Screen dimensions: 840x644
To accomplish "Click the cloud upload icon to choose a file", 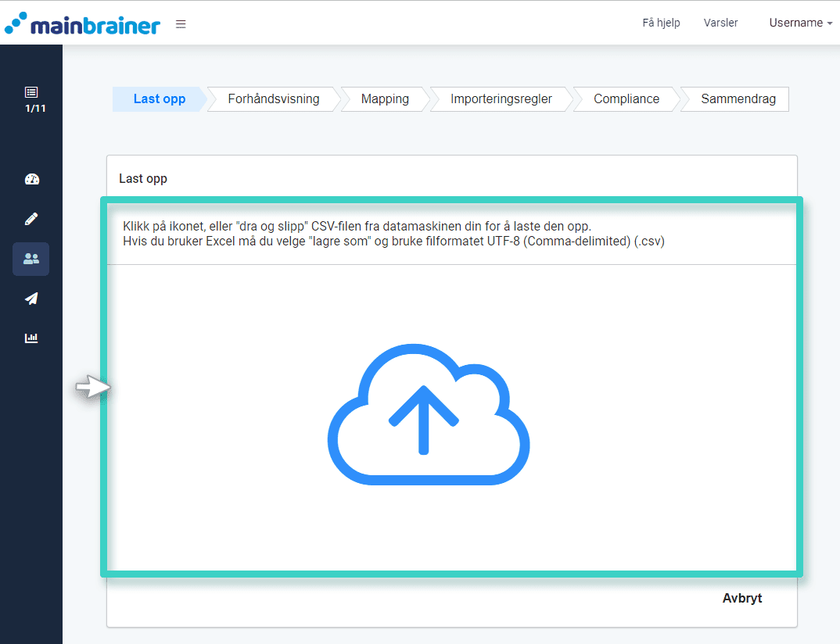I will tap(429, 414).
